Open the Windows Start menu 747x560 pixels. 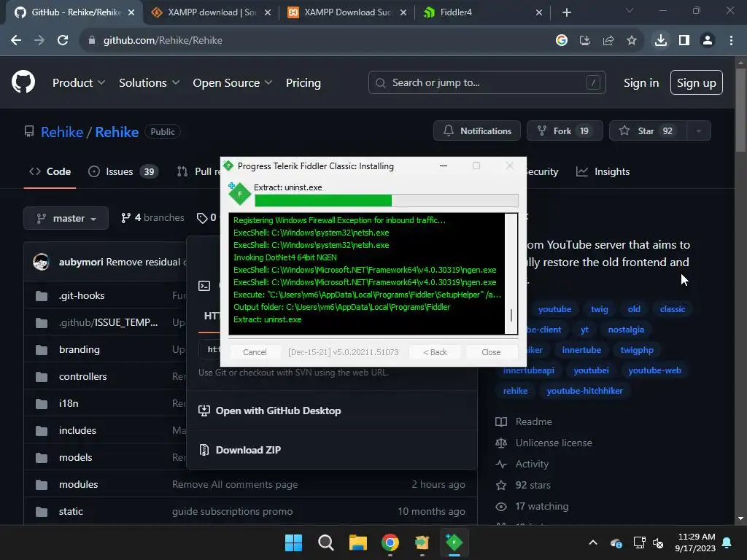pyautogui.click(x=293, y=542)
